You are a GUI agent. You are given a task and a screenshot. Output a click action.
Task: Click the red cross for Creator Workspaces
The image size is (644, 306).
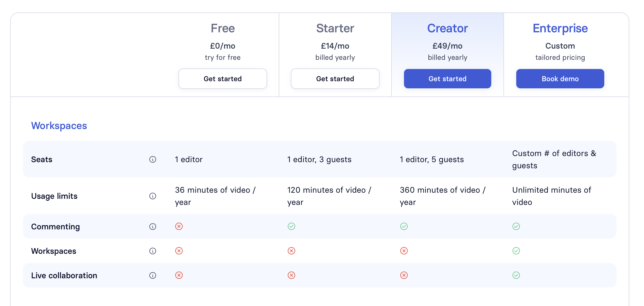pyautogui.click(x=404, y=251)
